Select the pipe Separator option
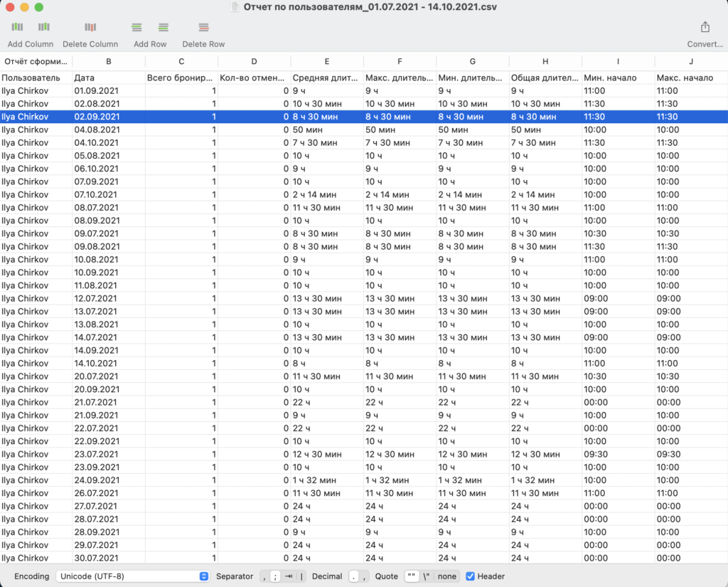The width and height of the screenshot is (728, 587). [x=301, y=576]
